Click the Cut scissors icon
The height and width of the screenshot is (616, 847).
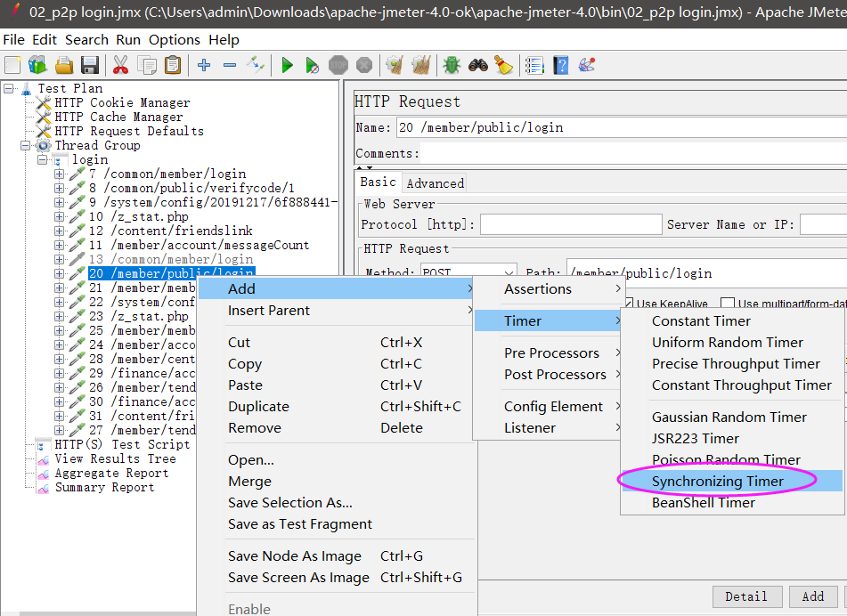tap(120, 65)
